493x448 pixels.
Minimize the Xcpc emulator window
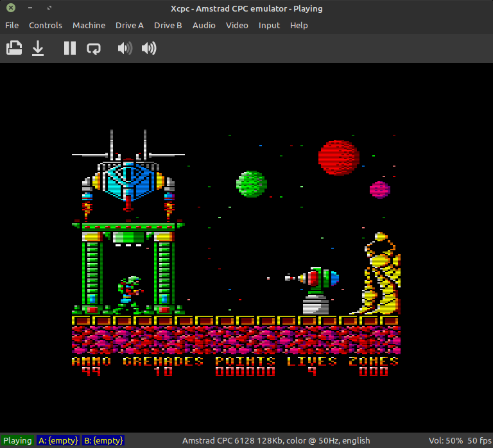click(30, 8)
